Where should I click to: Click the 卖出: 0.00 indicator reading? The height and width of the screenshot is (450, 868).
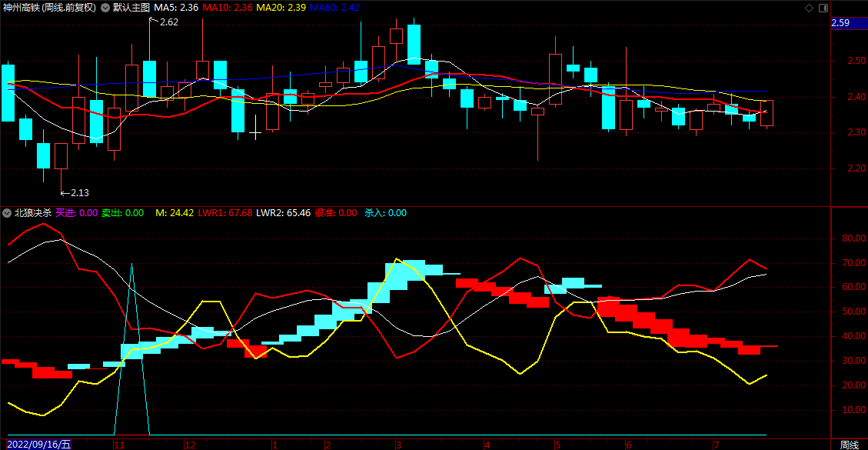click(123, 213)
